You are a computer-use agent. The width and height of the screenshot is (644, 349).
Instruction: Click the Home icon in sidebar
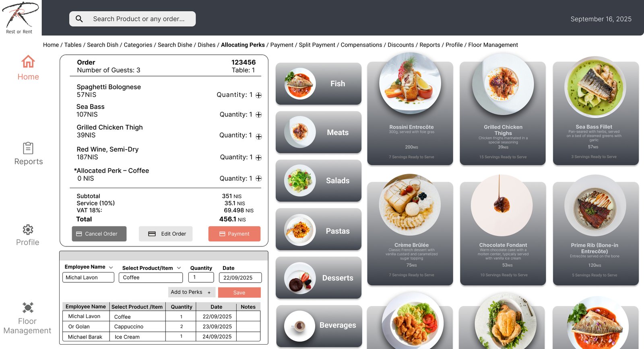[x=28, y=62]
